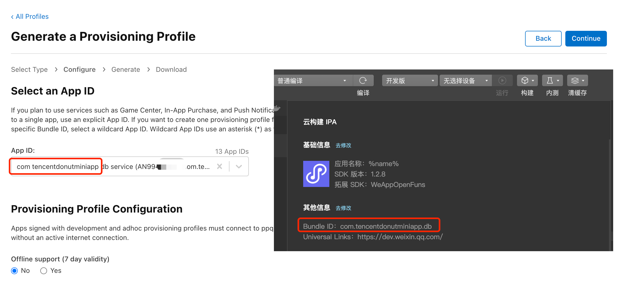The width and height of the screenshot is (644, 282).
Task: Click the Generate breadcrumb step
Action: click(126, 69)
